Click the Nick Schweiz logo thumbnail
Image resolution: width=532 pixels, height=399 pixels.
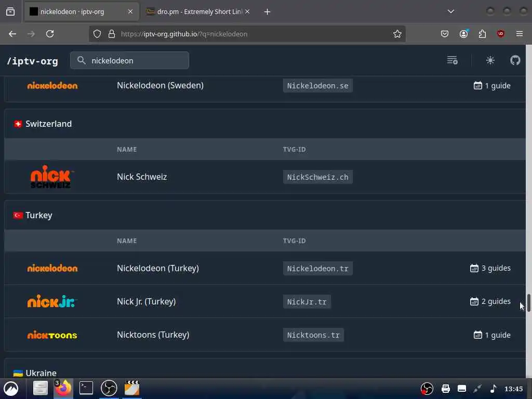coord(52,177)
